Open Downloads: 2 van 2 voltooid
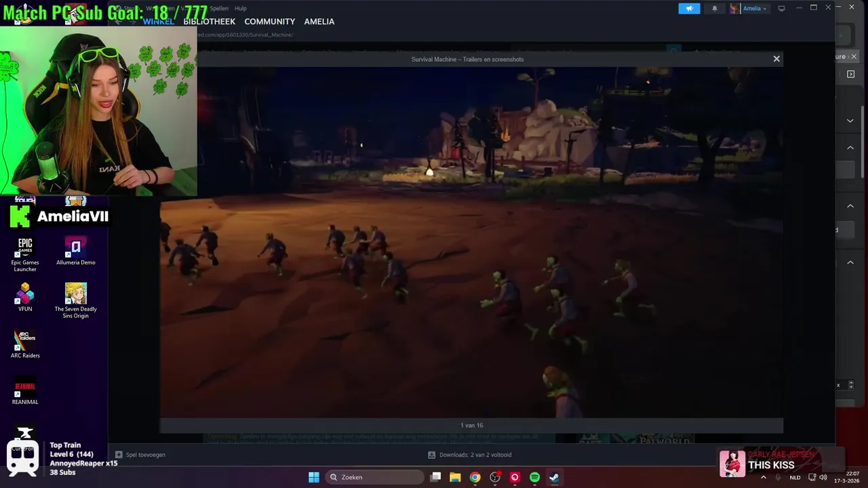 coord(470,455)
